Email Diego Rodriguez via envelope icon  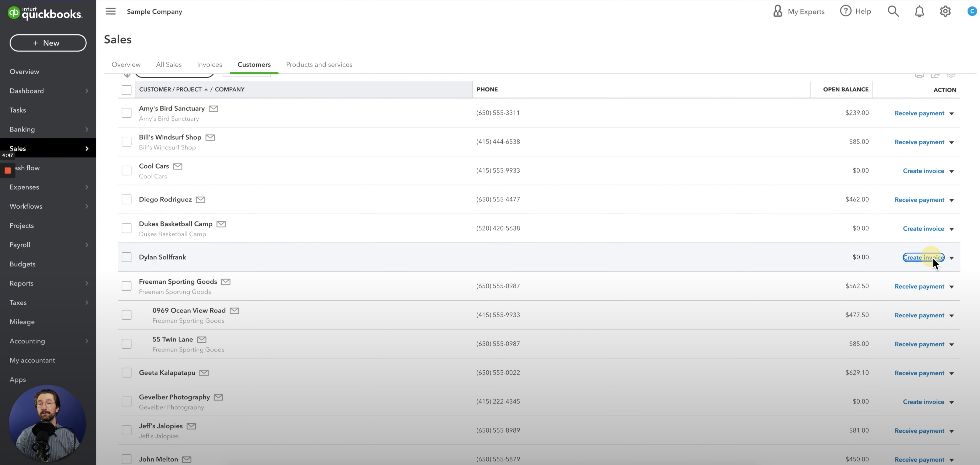tap(201, 200)
